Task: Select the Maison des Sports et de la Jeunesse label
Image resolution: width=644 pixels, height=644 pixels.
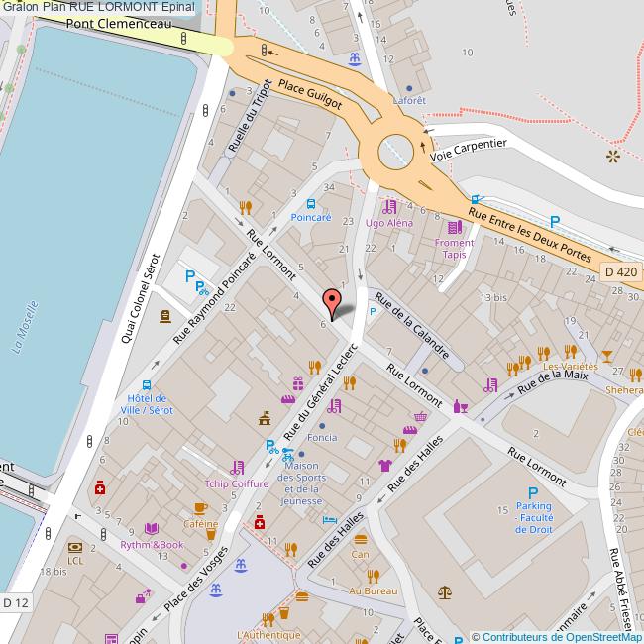Action: 301,483
